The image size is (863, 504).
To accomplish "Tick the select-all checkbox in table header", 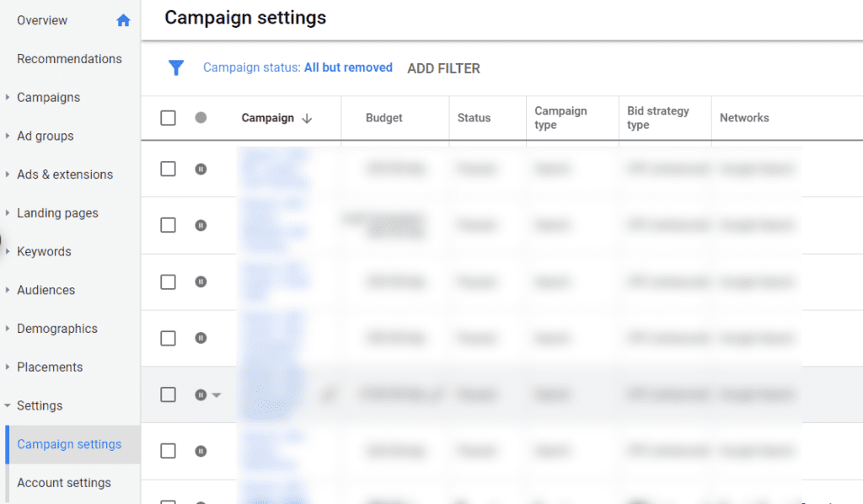I will [x=168, y=118].
